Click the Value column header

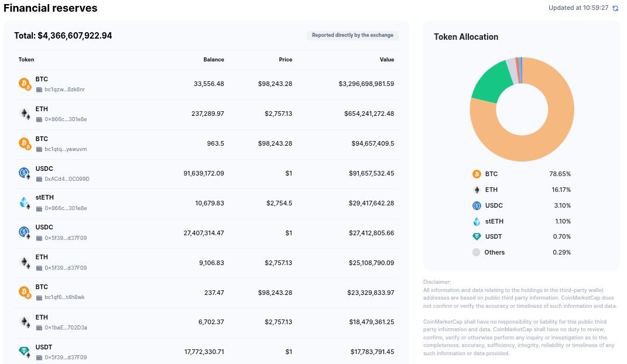[x=386, y=60]
